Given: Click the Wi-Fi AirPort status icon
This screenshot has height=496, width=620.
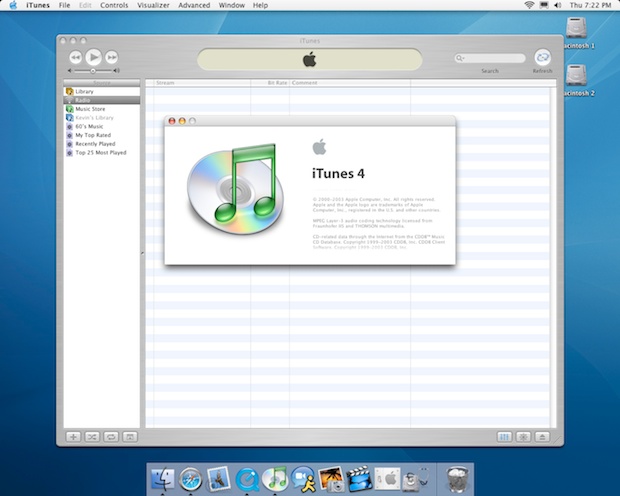Looking at the screenshot, I should (529, 5).
